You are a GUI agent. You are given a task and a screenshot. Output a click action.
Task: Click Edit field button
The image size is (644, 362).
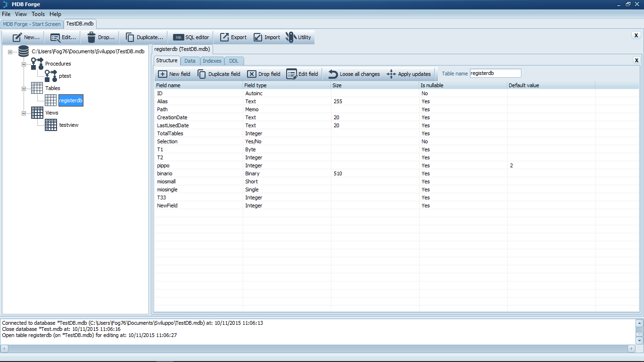click(x=303, y=74)
